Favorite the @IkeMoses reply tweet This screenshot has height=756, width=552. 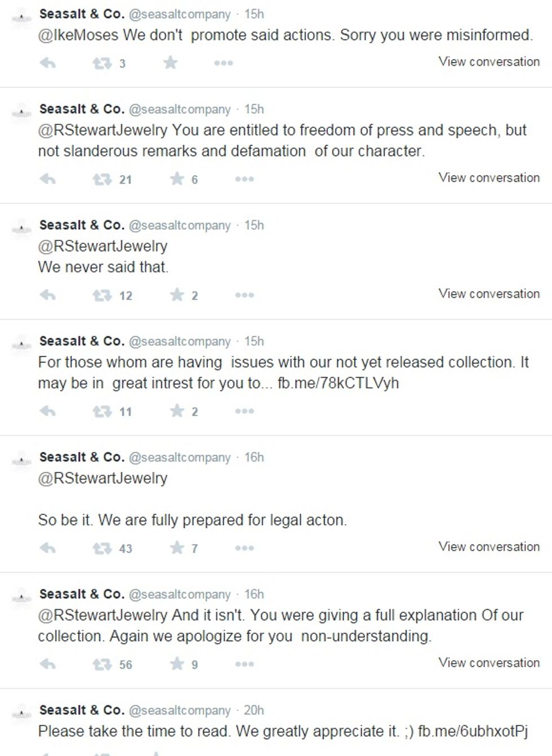(170, 62)
